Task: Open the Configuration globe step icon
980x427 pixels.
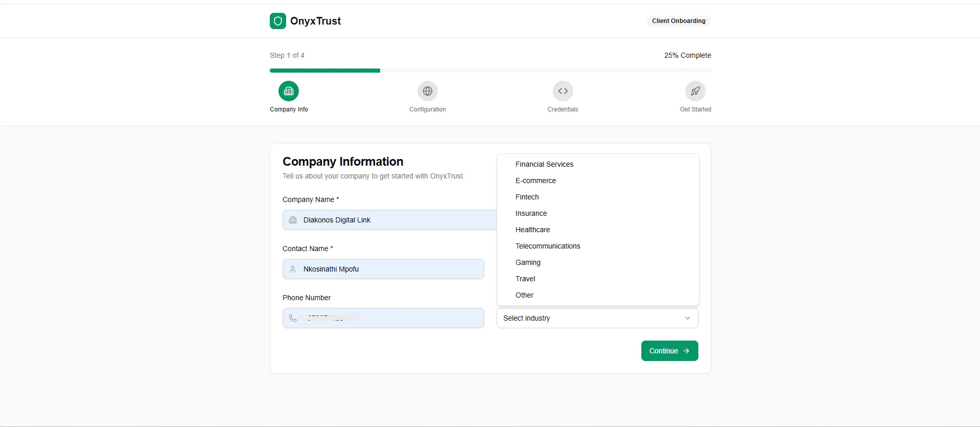Action: (428, 91)
